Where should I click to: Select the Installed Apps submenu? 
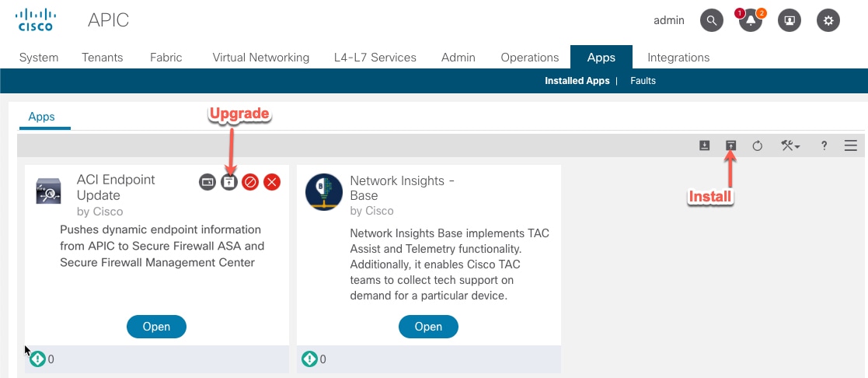click(x=577, y=81)
